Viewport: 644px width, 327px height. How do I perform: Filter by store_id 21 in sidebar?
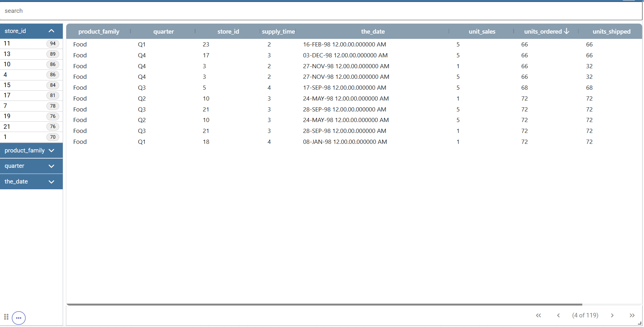[x=31, y=127]
